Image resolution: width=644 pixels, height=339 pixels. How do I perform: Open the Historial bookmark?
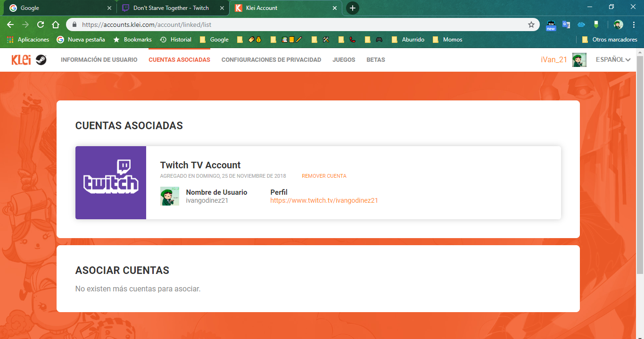click(175, 40)
